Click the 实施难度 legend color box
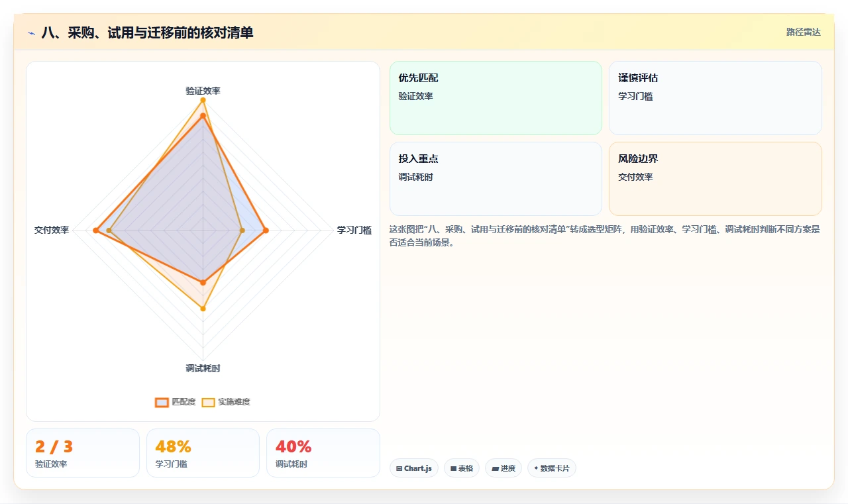The height and width of the screenshot is (504, 848). (x=208, y=402)
